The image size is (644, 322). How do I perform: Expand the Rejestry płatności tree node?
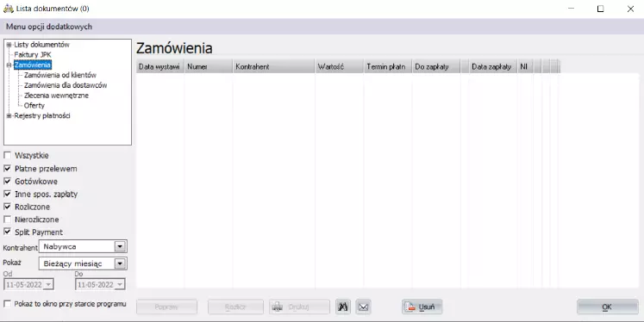tap(9, 116)
